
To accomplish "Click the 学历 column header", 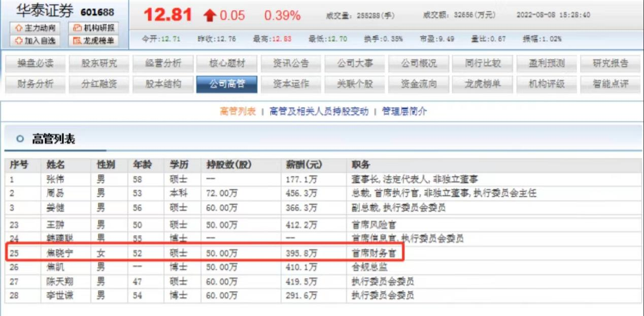I will tap(179, 165).
